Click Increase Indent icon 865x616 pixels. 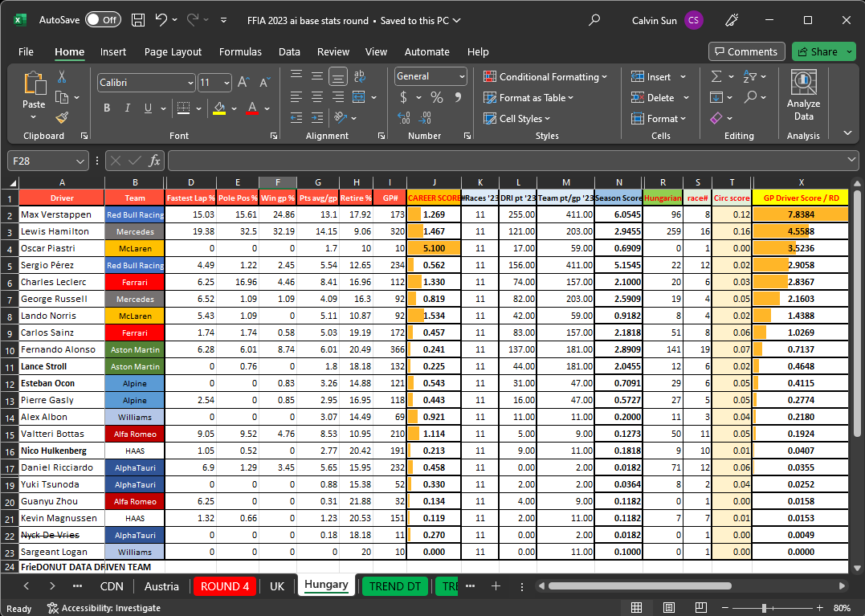(x=317, y=117)
